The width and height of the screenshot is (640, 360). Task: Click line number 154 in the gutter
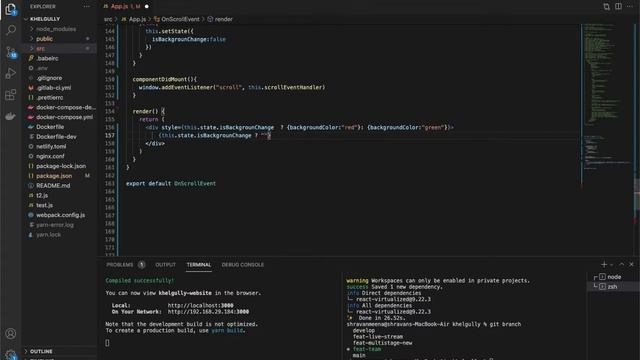coord(110,111)
